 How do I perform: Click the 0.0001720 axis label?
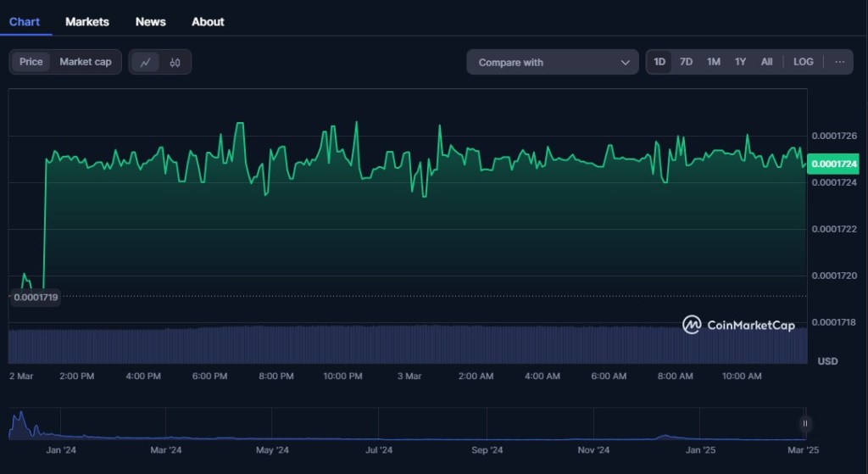pos(834,276)
